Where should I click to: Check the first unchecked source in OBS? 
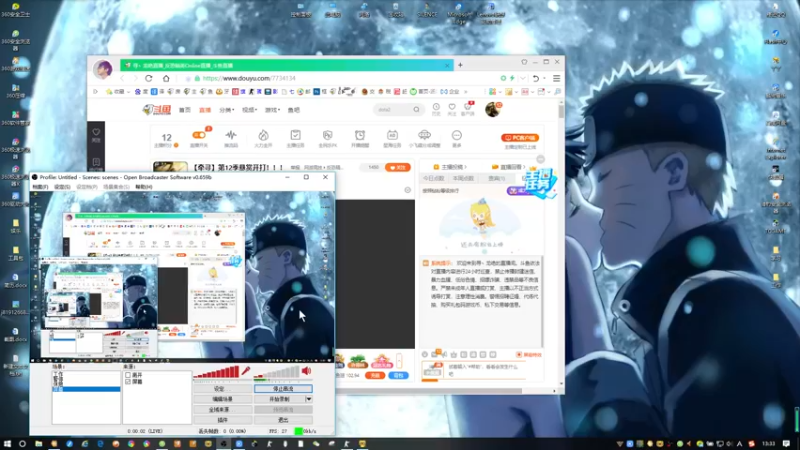click(128, 375)
